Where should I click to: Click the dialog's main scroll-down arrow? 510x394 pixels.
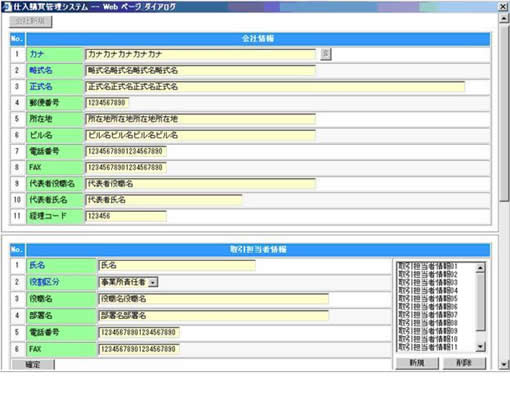click(503, 364)
